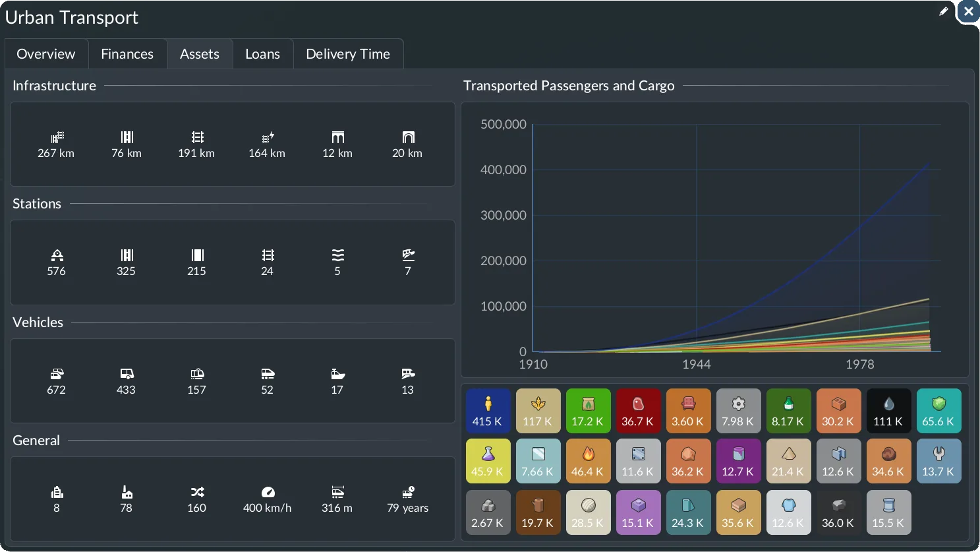Click the infrastructure icon above 191 km
The height and width of the screenshot is (552, 980).
coord(197,137)
